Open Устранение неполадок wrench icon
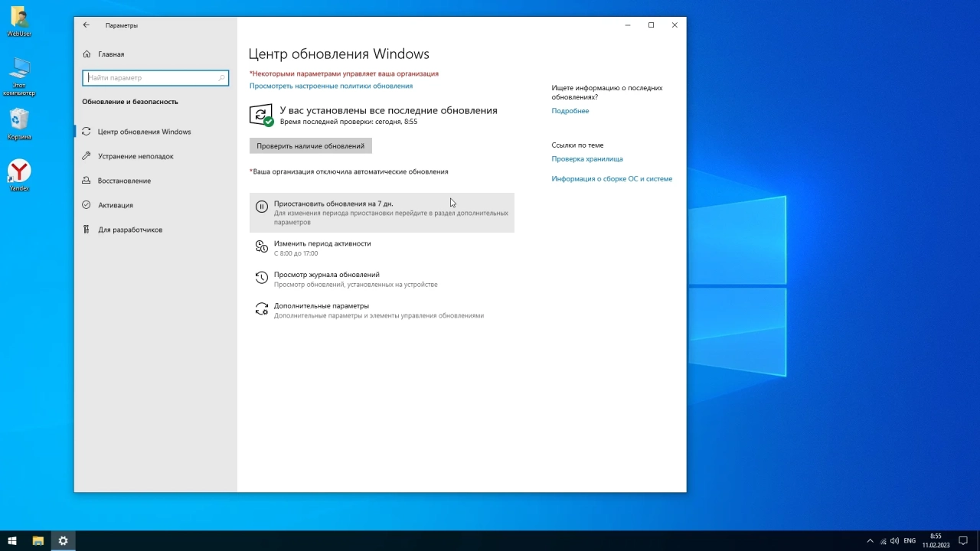The image size is (980, 551). click(x=87, y=156)
